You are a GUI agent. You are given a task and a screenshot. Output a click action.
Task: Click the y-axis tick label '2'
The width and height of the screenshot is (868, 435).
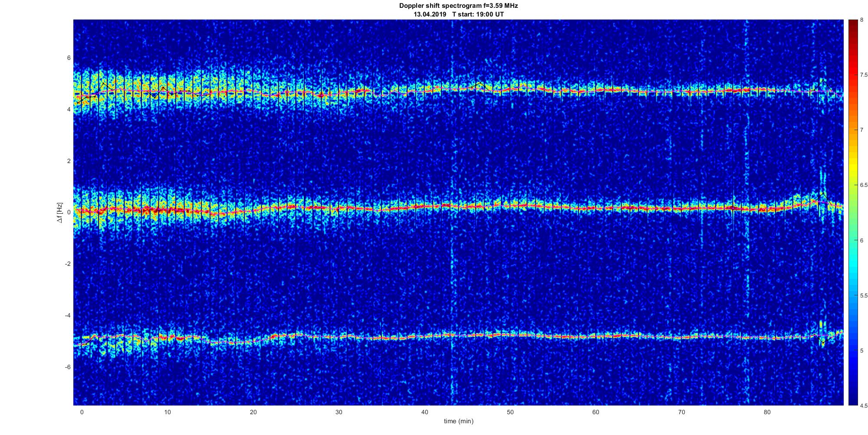[x=69, y=161]
